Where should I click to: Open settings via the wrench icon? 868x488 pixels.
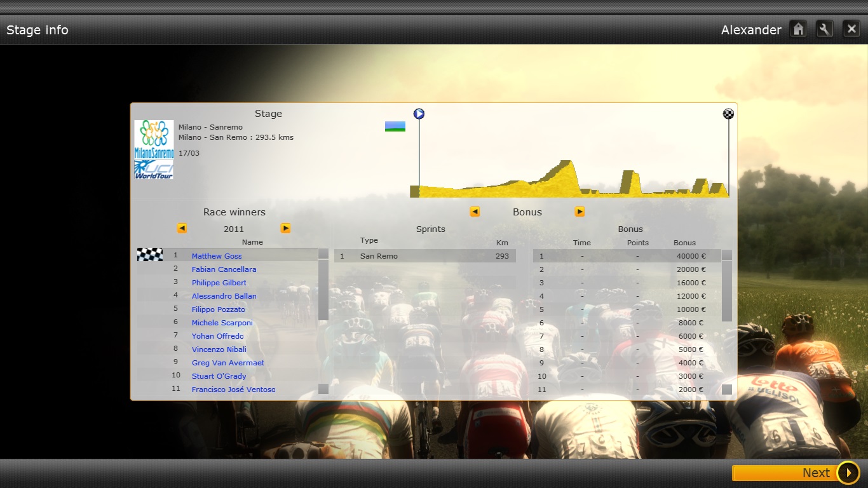click(x=824, y=29)
